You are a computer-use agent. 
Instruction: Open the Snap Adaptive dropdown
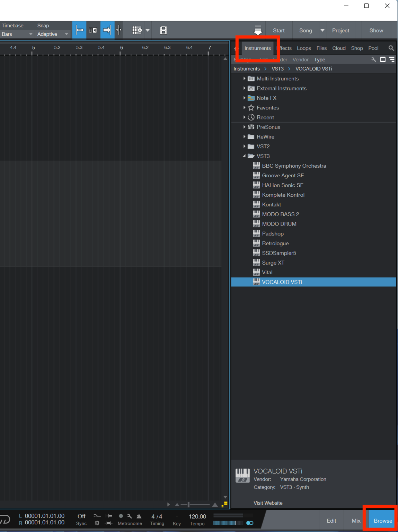tap(52, 34)
